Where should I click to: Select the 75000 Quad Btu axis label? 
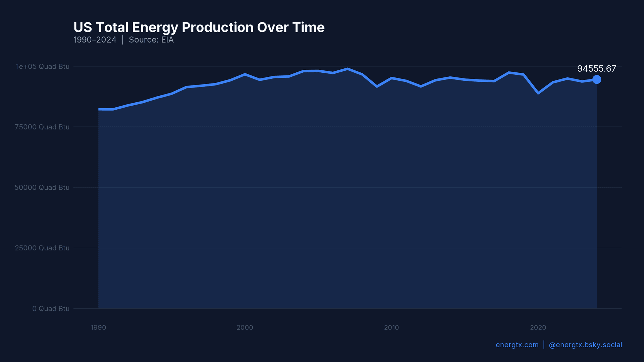[x=43, y=127]
